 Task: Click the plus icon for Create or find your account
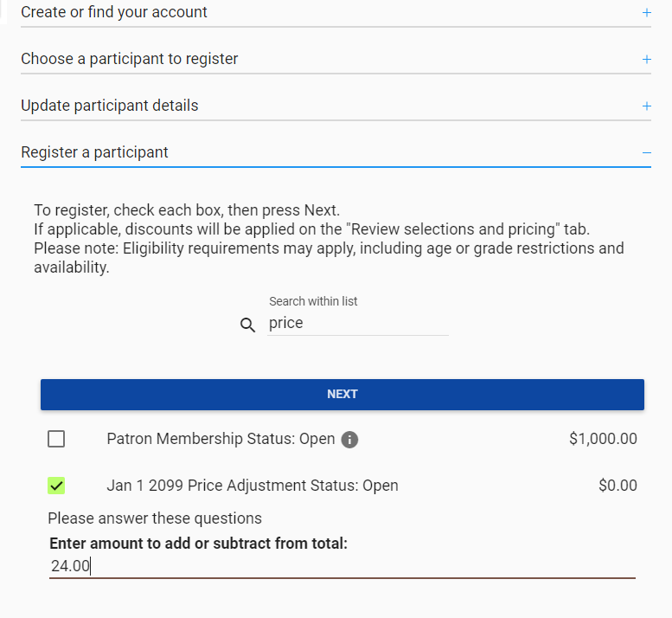647,12
